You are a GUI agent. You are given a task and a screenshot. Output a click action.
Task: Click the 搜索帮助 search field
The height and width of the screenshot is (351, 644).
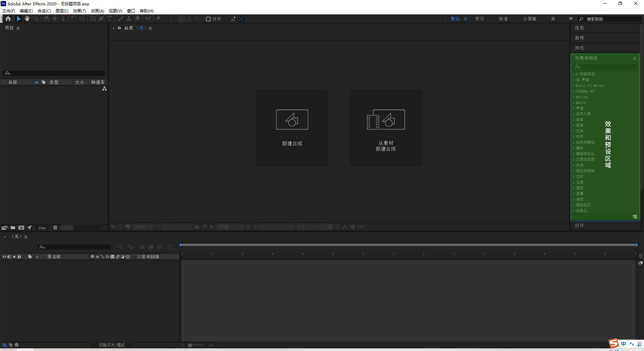point(612,19)
